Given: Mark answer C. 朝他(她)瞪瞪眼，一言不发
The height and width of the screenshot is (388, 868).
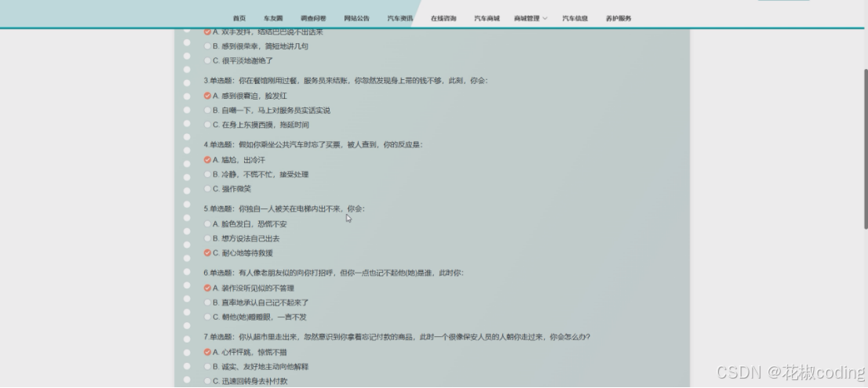Looking at the screenshot, I should click(208, 317).
